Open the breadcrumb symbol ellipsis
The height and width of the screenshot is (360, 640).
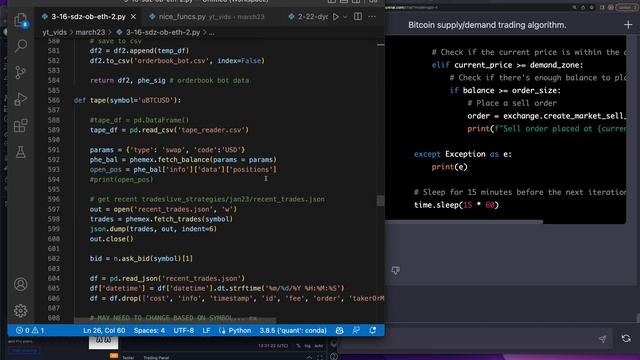(211, 32)
